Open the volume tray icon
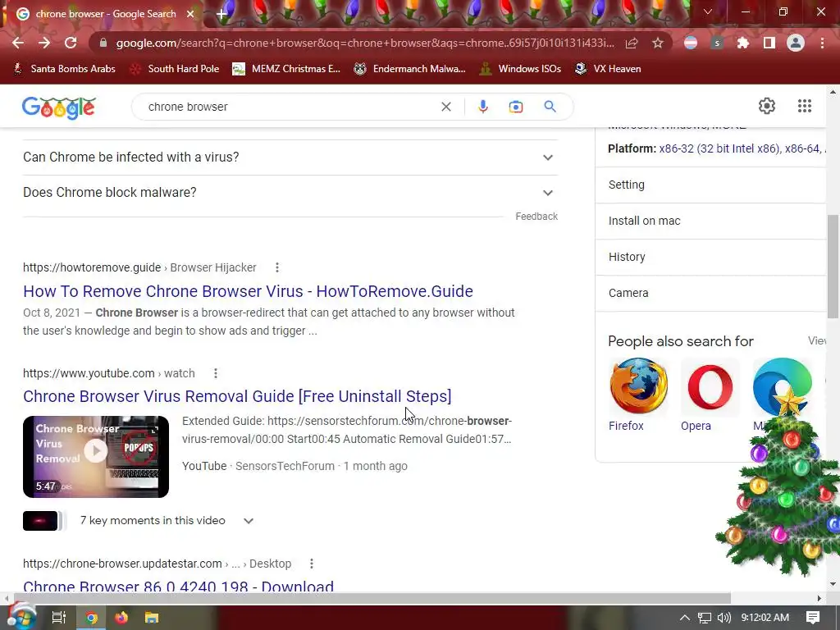840x630 pixels. [724, 618]
